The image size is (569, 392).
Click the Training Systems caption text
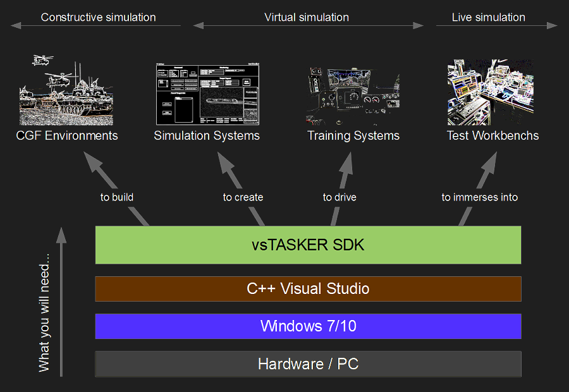pyautogui.click(x=353, y=135)
